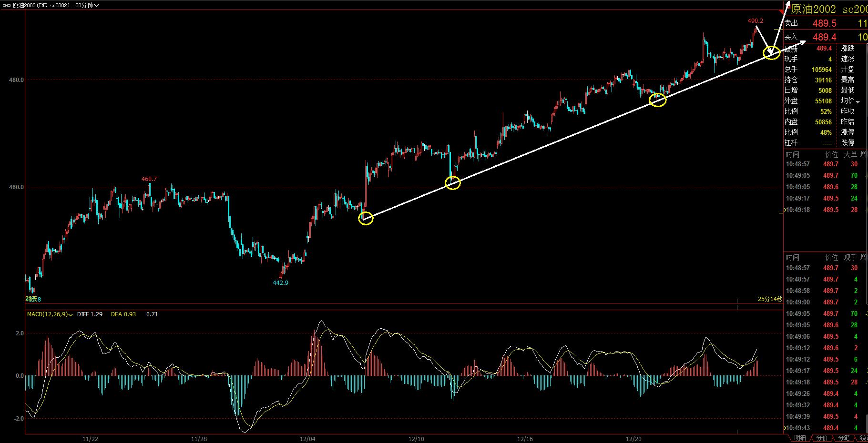
Task: Switch to the 明细 tab
Action: (x=800, y=438)
